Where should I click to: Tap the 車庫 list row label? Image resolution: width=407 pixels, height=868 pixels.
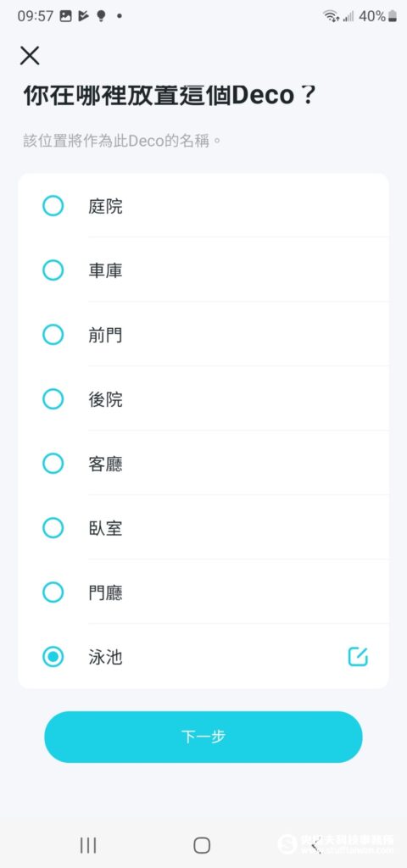[x=105, y=270]
